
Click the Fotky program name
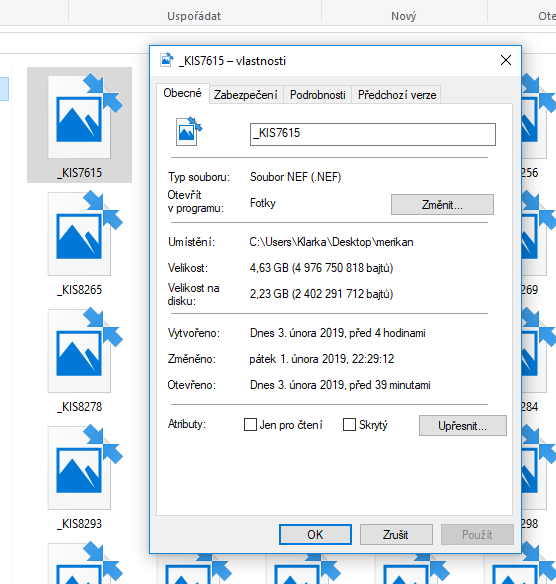coord(263,203)
